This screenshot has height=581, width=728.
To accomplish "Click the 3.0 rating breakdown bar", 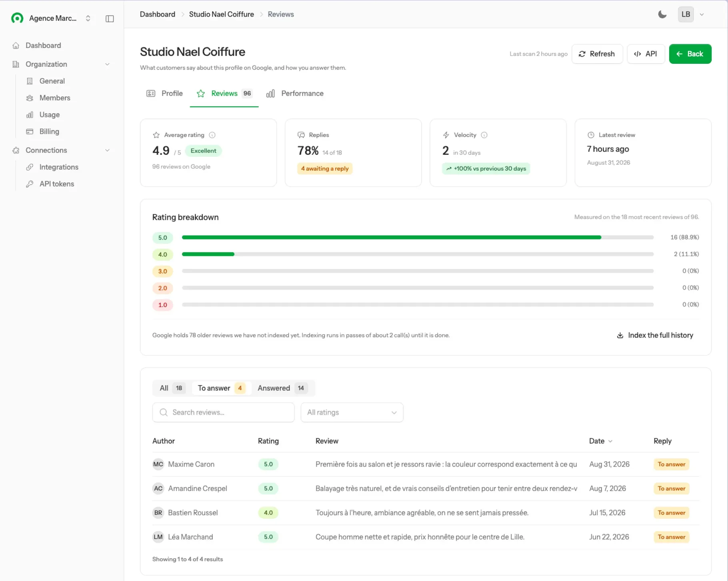I will point(418,271).
